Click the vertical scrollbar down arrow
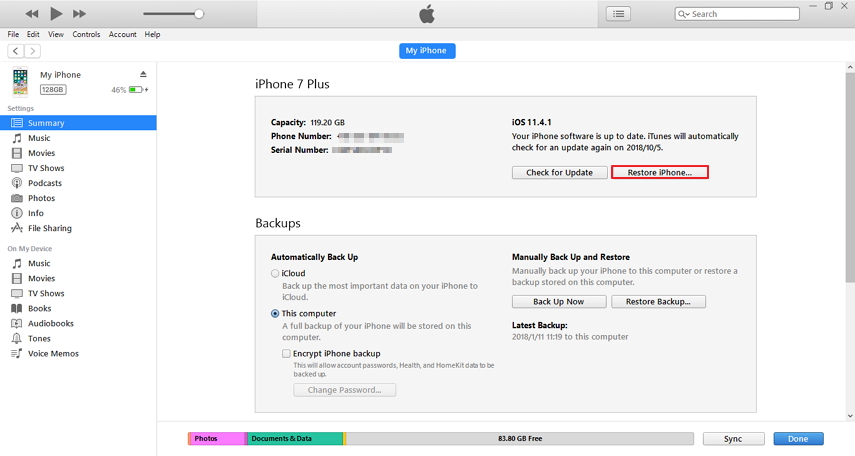Screen dimensions: 855x456 click(x=850, y=416)
